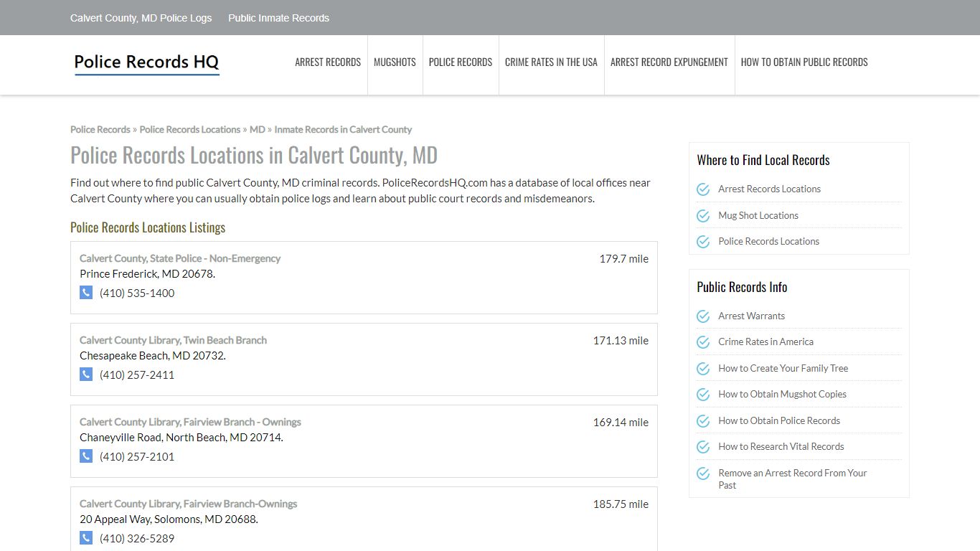The image size is (980, 551).
Task: Open Police Records HQ logo homepage
Action: pyautogui.click(x=146, y=63)
